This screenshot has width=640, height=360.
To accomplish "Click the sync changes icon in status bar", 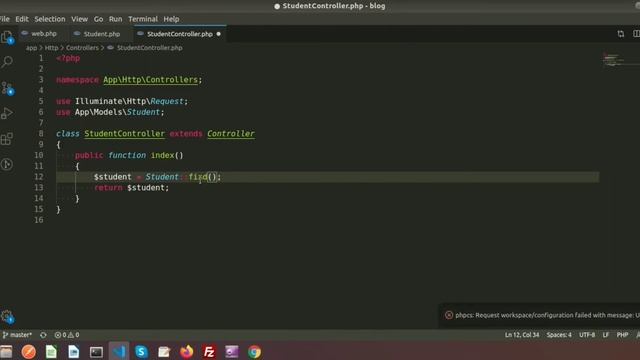I will 43,335.
